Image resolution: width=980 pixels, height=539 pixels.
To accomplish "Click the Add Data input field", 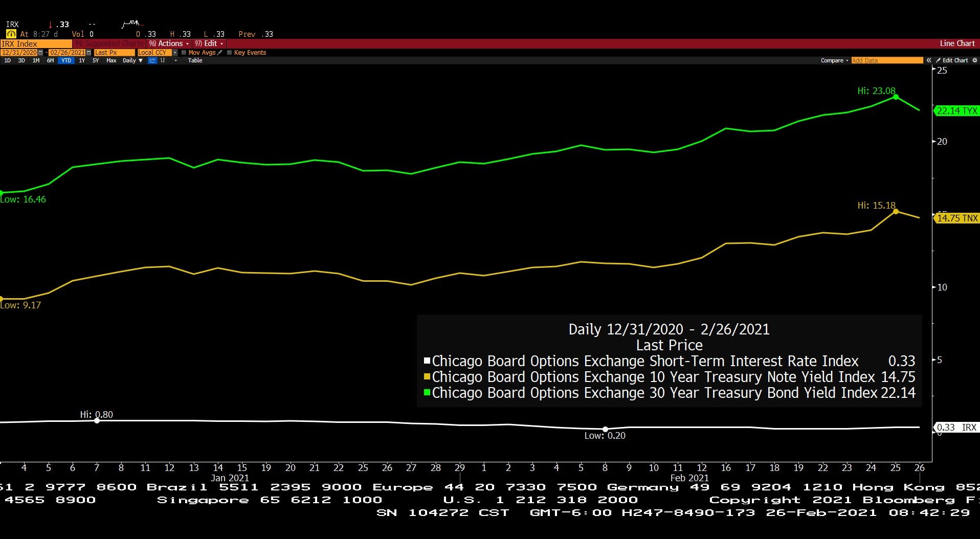I will [887, 60].
